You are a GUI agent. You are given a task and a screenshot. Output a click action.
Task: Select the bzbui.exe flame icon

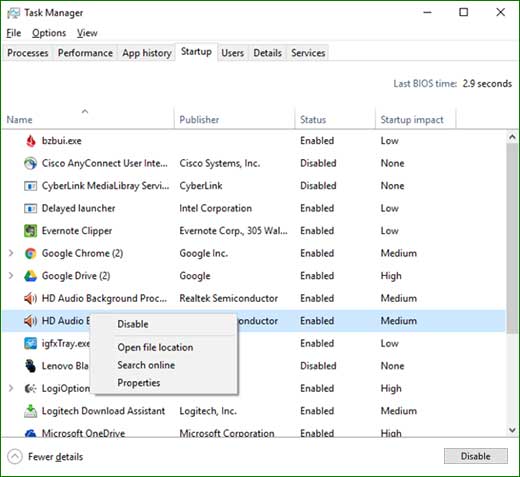(31, 141)
